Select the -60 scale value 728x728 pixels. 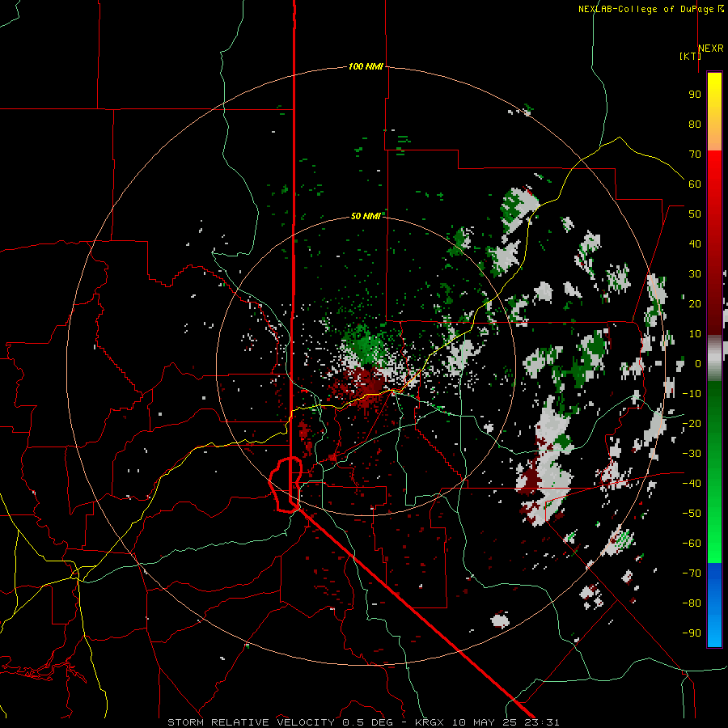click(692, 544)
